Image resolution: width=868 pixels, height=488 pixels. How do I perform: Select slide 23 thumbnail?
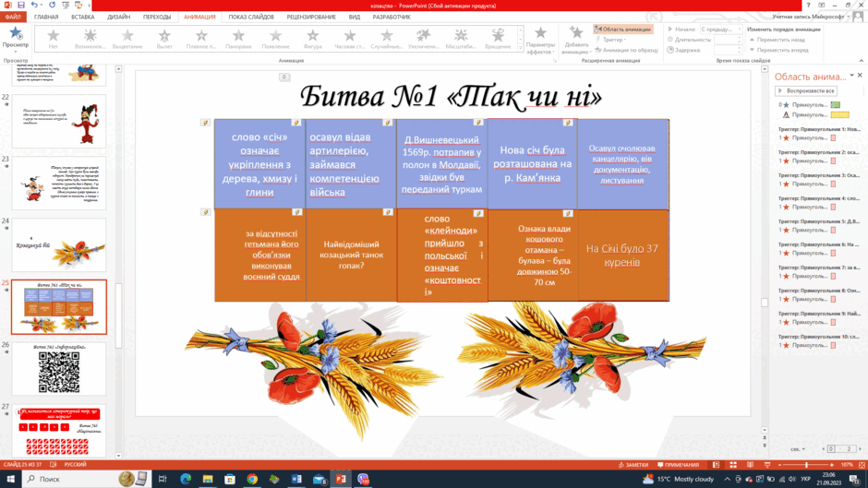[x=59, y=184]
